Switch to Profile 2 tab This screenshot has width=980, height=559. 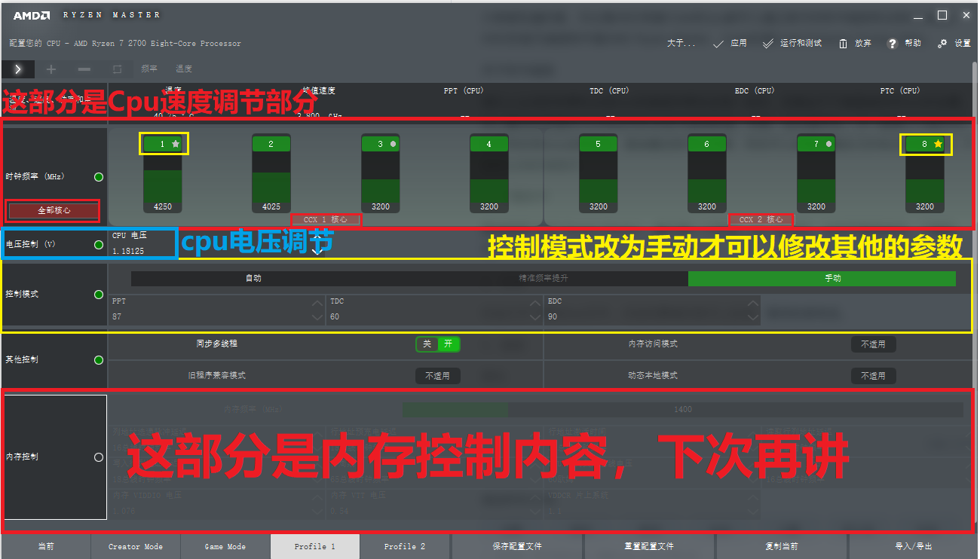pyautogui.click(x=405, y=546)
